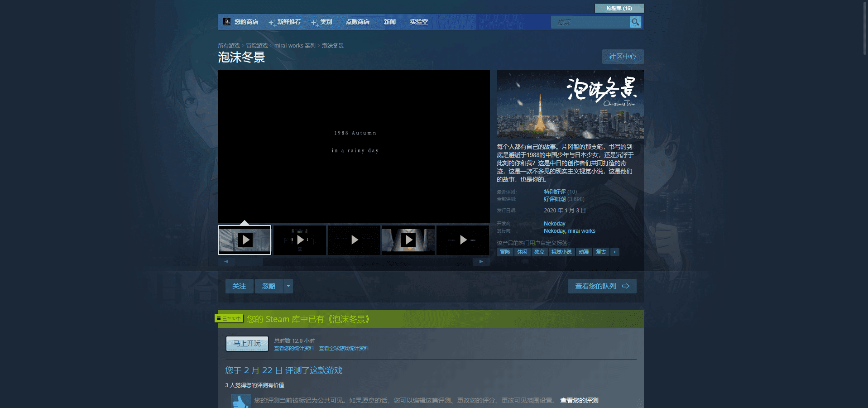Click the Steam logo beside 您的商店
868x408 pixels.
click(x=227, y=22)
